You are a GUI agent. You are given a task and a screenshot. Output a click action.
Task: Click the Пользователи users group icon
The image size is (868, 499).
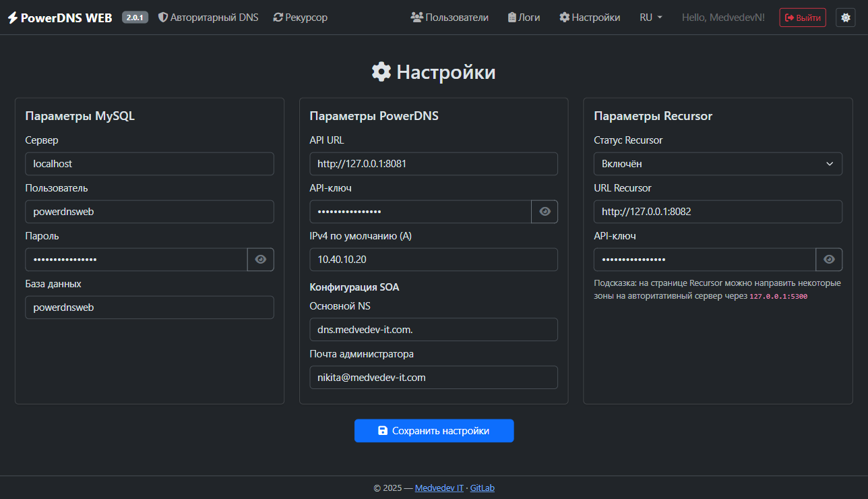416,18
